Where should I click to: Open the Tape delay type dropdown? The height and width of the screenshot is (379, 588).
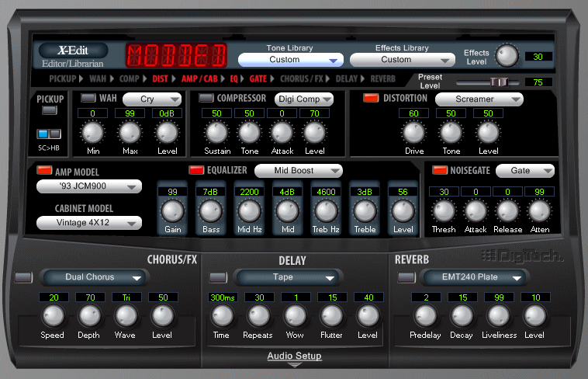(x=288, y=277)
